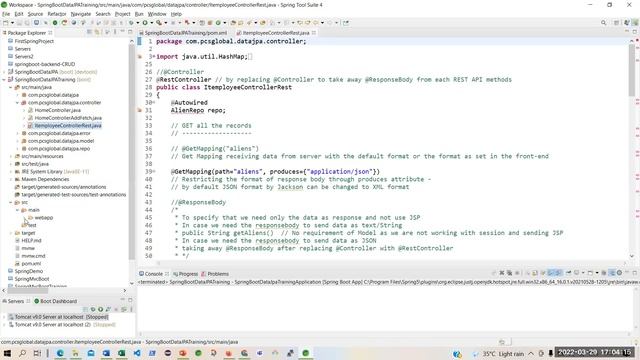The height and width of the screenshot is (360, 640).
Task: Open Servers view menu three-dots icon
Action: pos(131,309)
